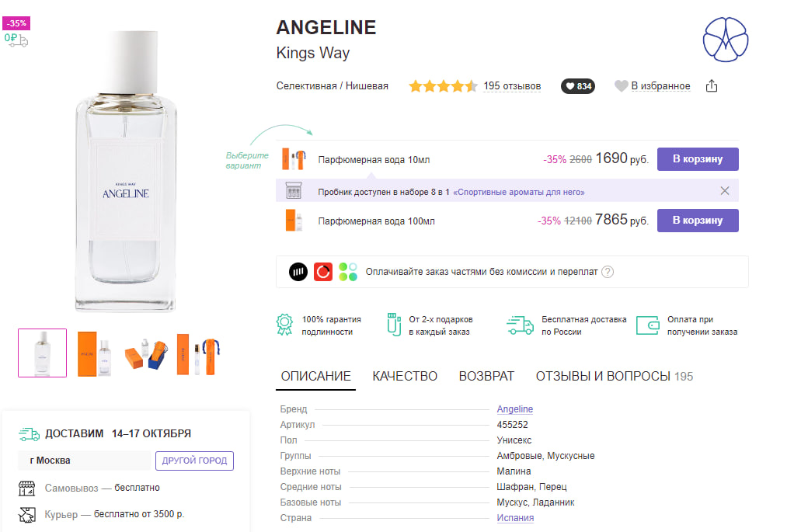Viewport: 801px width, 532px height.
Task: Click the black 834 likes badge
Action: click(x=578, y=86)
